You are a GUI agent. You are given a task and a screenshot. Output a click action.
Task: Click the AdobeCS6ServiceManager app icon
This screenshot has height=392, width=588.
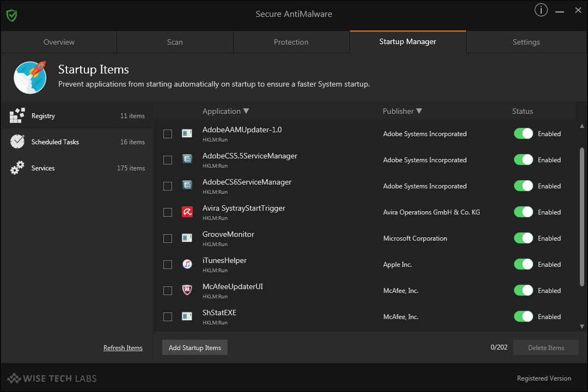tap(187, 185)
